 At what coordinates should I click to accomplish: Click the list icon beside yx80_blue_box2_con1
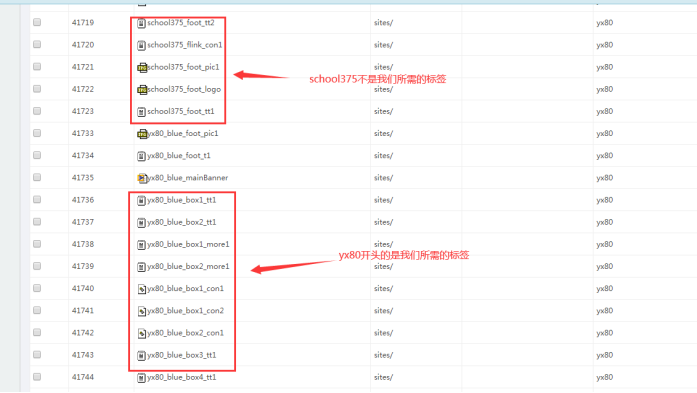(x=141, y=333)
